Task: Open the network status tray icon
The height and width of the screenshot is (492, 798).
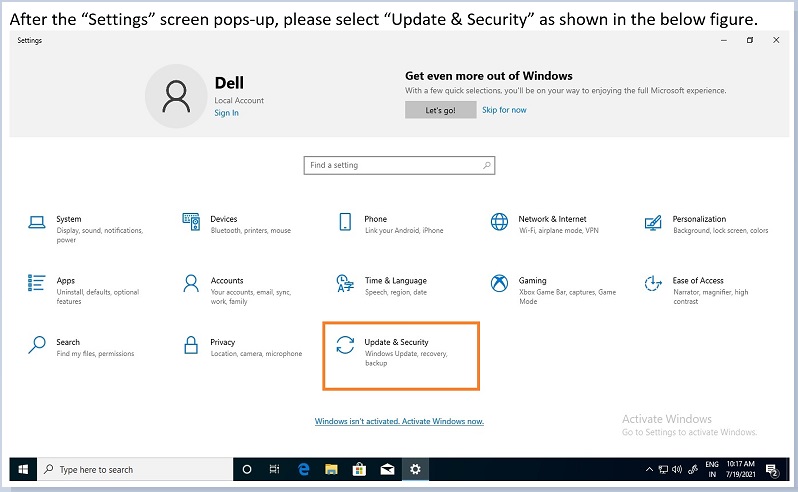Action: click(663, 470)
